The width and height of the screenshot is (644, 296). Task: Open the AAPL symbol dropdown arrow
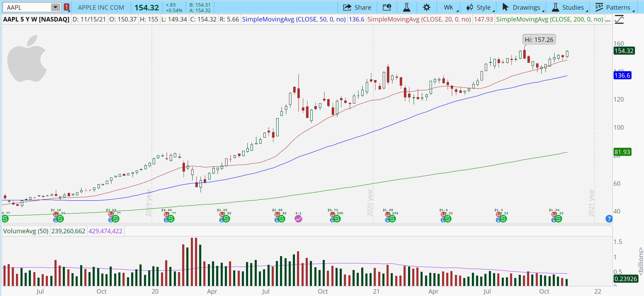(56, 7)
